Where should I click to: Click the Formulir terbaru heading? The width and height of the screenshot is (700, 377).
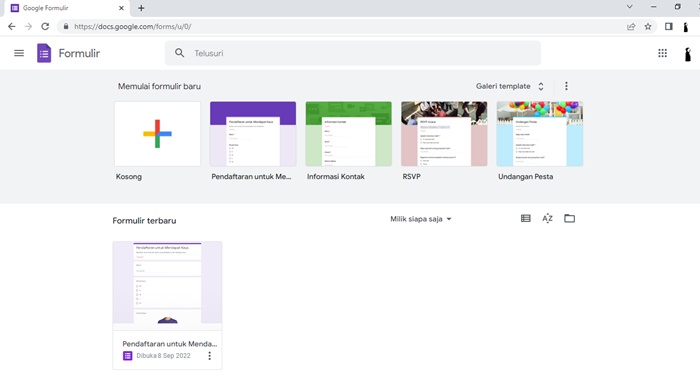coord(144,221)
